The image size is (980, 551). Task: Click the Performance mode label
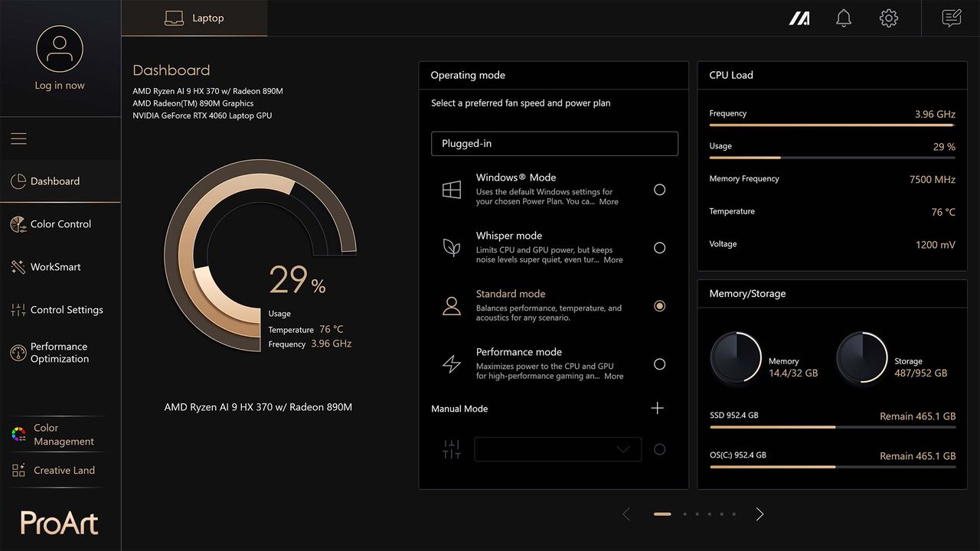(x=519, y=352)
